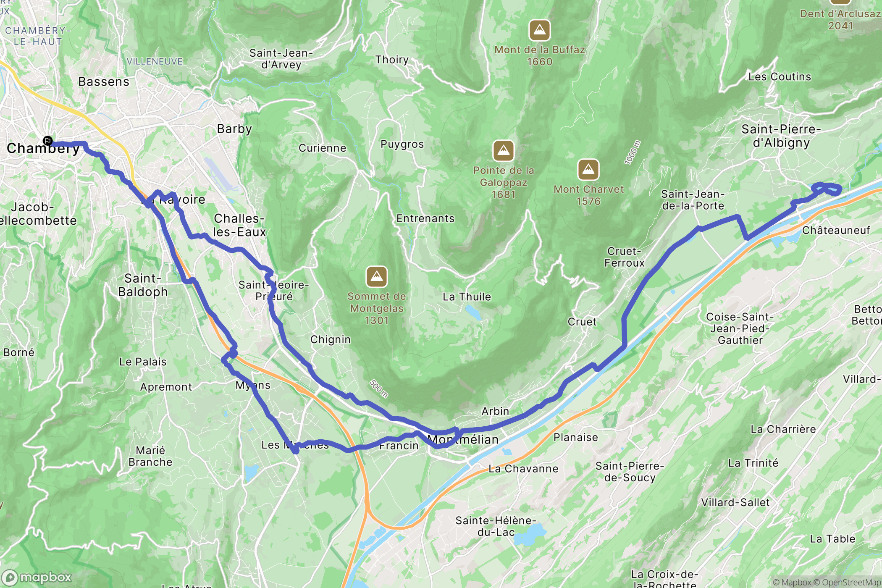Screen dimensions: 882x588
Task: Click the Mapbox logo
Action: (x=37, y=578)
